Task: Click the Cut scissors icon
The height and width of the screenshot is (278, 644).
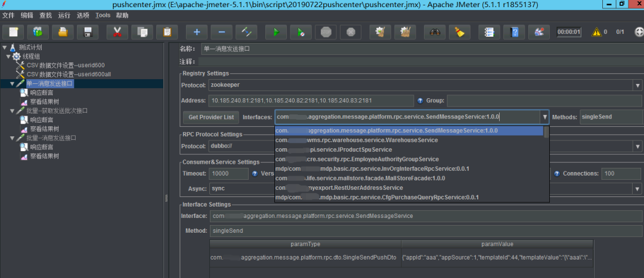Action: tap(117, 32)
